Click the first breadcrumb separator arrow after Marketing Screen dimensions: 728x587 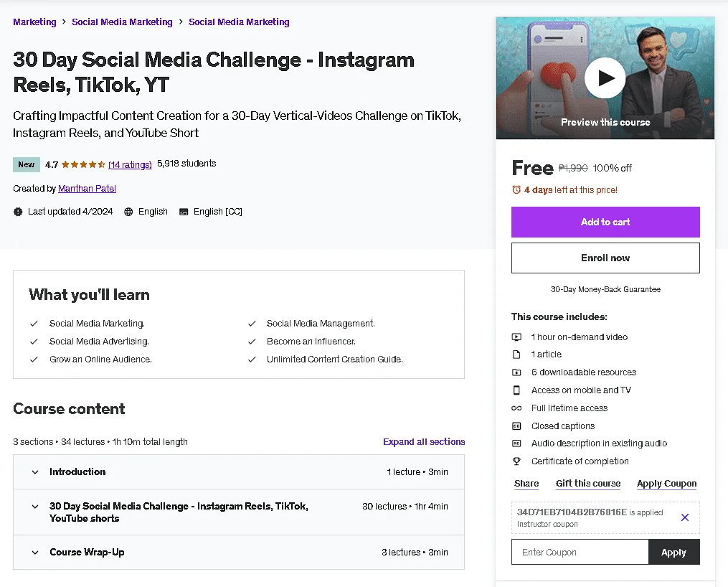click(64, 22)
